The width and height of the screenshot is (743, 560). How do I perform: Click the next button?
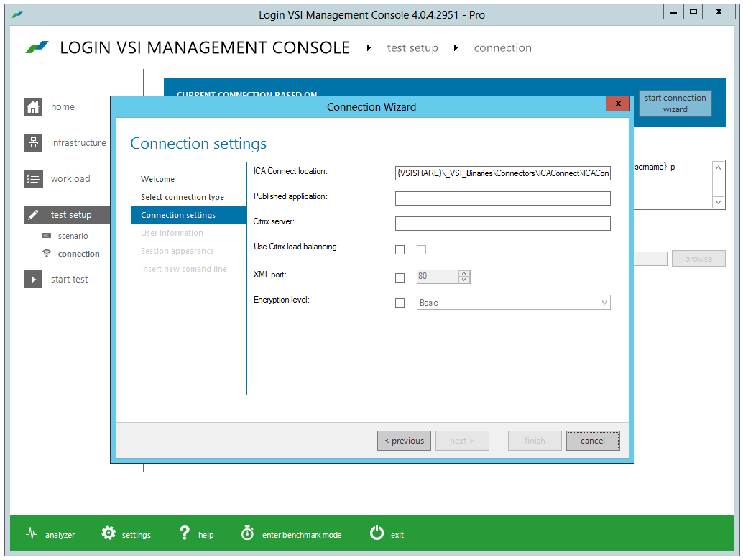coord(462,441)
